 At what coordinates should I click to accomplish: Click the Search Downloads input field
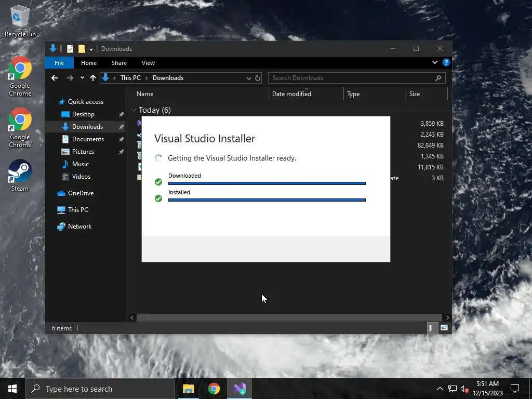(x=356, y=78)
